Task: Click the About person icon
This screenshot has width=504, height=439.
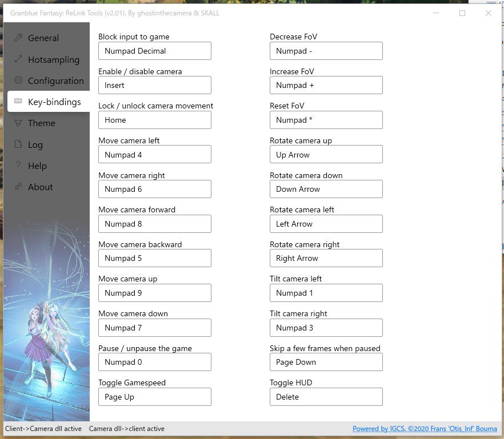Action: click(18, 187)
